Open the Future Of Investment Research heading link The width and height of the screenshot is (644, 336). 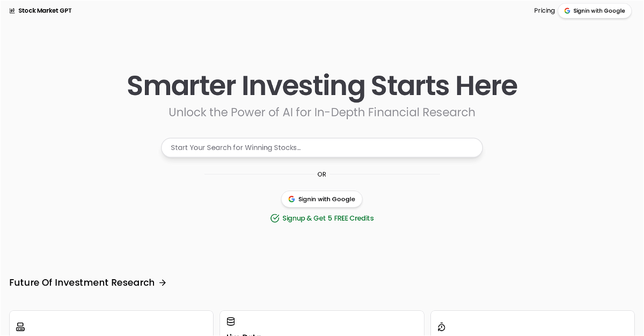click(x=82, y=283)
